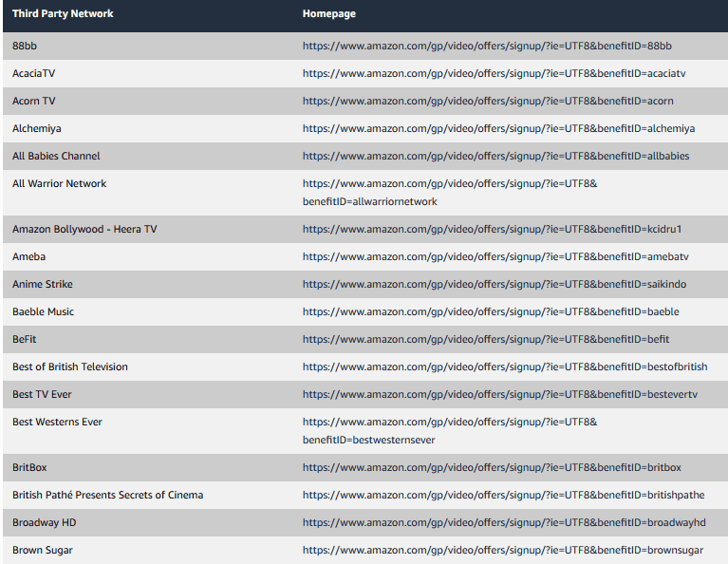Open the URL ending benefitID=bestevertv

500,394
